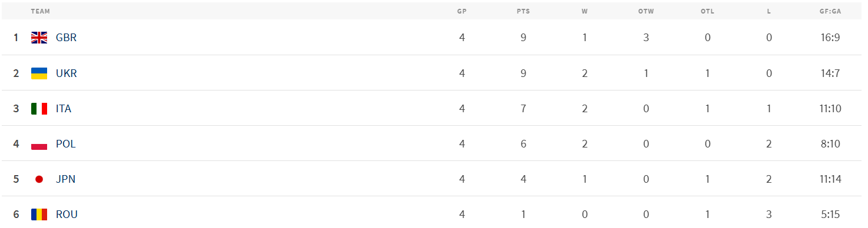
Task: Click the Ukraine flag icon
Action: coord(39,73)
